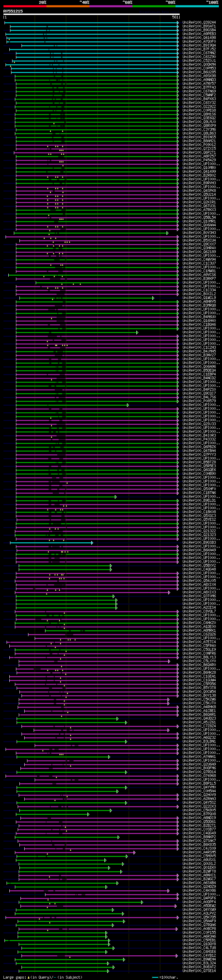Select label UniRef100_C5GLE9
222x980 pixels.
click(199, 649)
